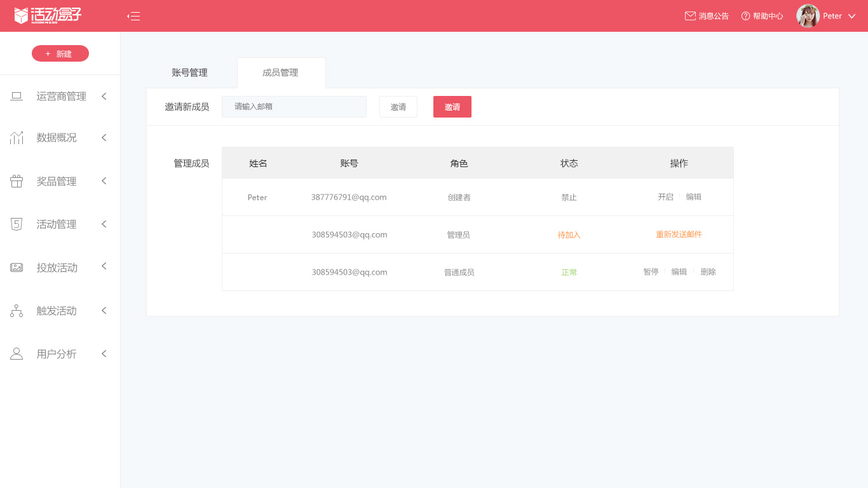Screen dimensions: 868x488
Task: Click 308594503@qq.com in the 普通成员 row
Action: coord(349,273)
